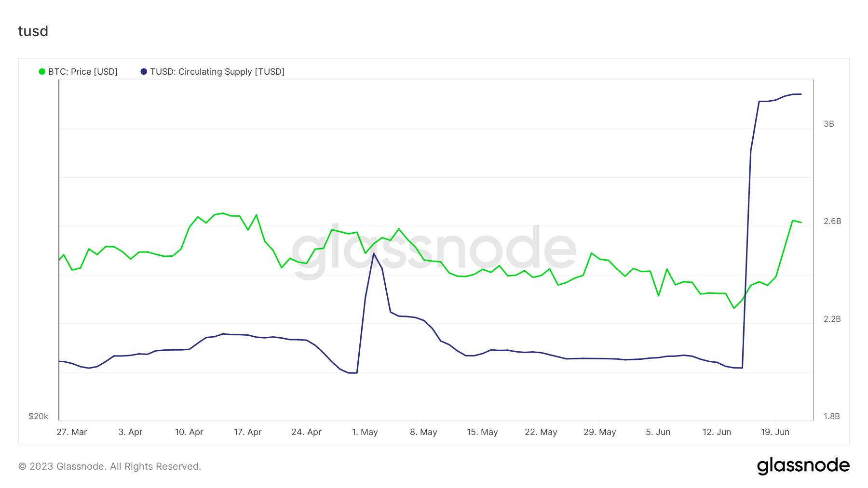The height and width of the screenshot is (488, 868).
Task: Click the 2.2B right axis label
Action: tap(832, 319)
